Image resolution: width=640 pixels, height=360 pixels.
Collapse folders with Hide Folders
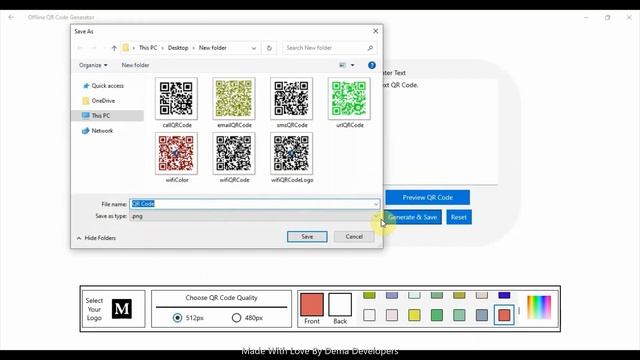click(96, 238)
